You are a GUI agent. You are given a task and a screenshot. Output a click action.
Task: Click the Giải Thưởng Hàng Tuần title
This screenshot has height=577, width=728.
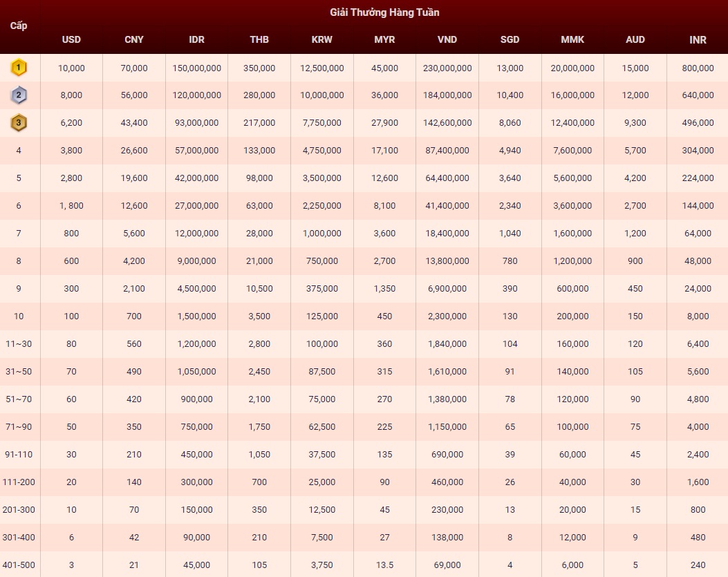pos(384,12)
